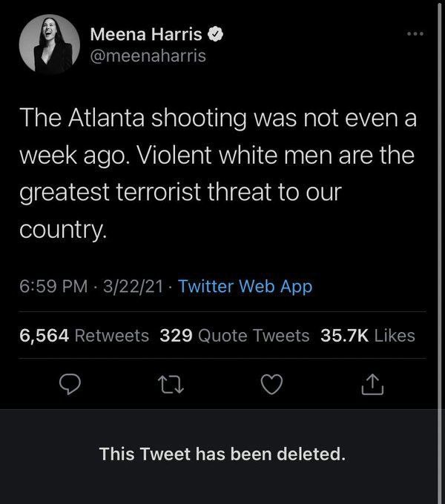445x504 pixels.
Task: Click the 'This Tweet has been deleted' banner
Action: click(x=222, y=454)
